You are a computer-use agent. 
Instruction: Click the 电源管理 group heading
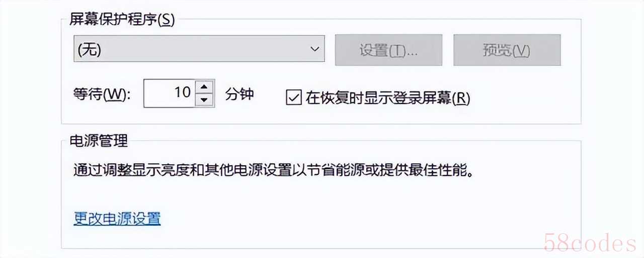click(x=98, y=141)
